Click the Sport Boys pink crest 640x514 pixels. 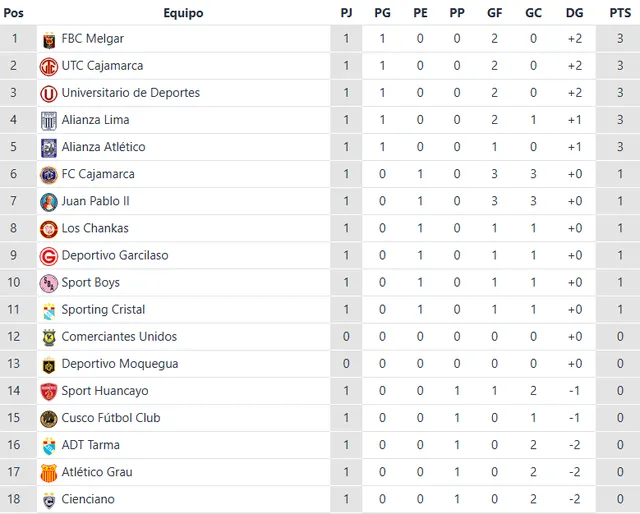(x=48, y=283)
